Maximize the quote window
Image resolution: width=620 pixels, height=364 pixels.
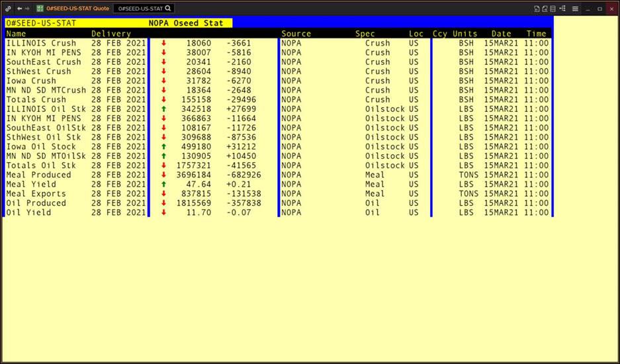click(x=599, y=9)
